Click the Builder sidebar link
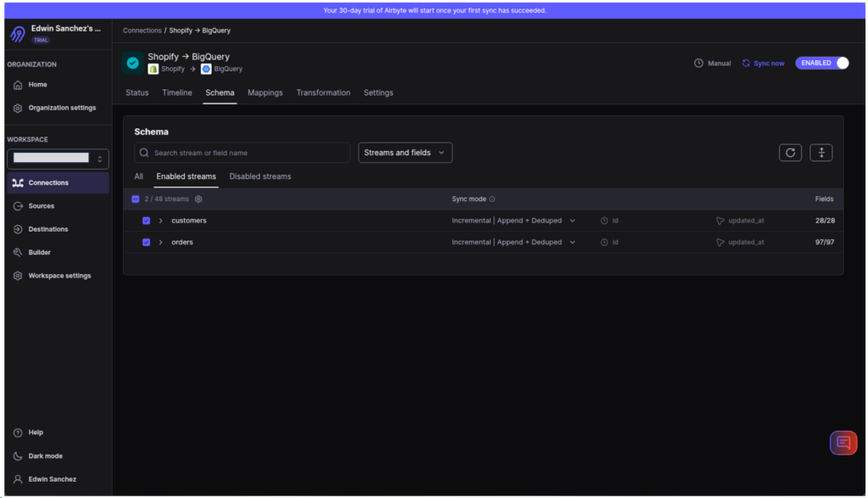 39,253
